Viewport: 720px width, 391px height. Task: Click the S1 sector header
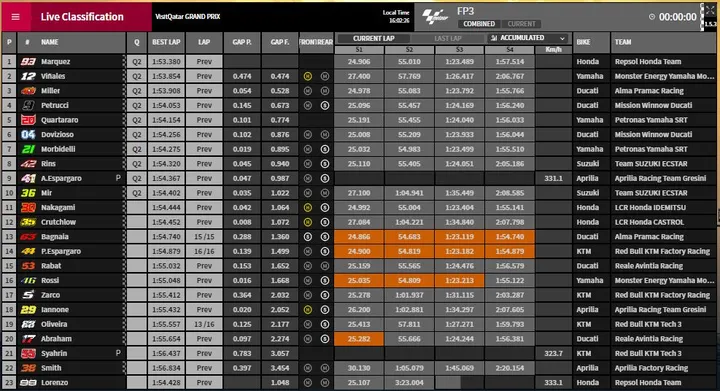pos(359,50)
